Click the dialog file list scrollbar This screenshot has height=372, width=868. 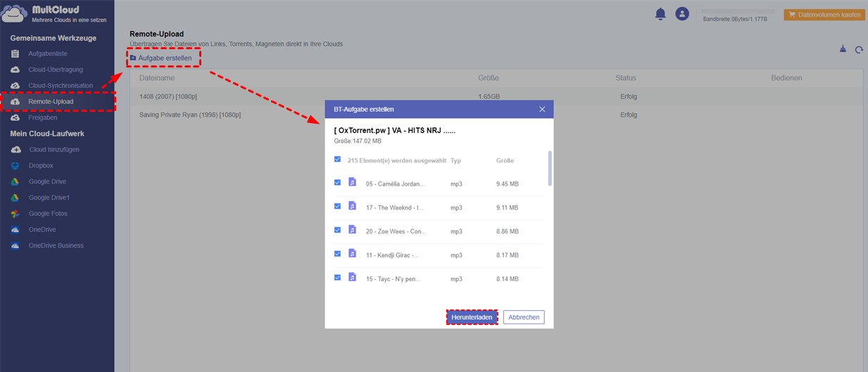click(x=550, y=168)
